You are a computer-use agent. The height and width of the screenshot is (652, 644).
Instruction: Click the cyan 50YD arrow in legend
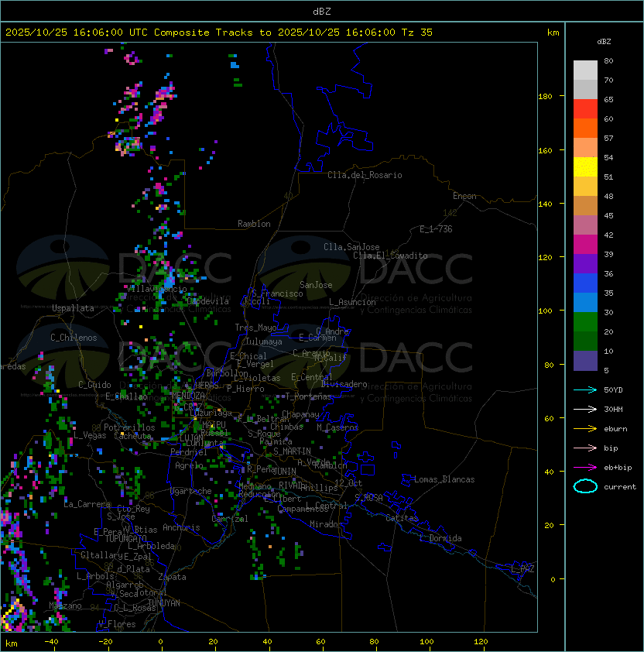(x=585, y=389)
